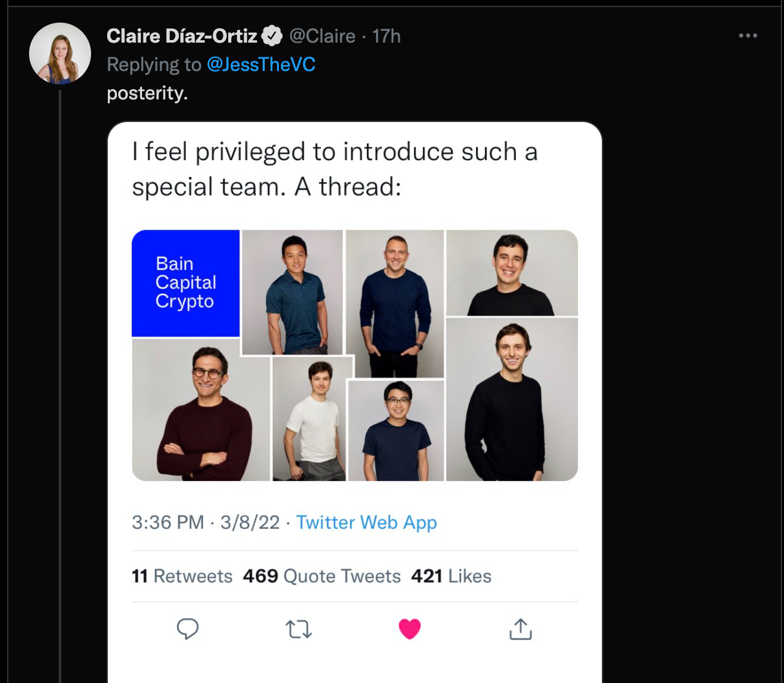The width and height of the screenshot is (784, 683).
Task: View the 11 Retweets list
Action: click(182, 576)
